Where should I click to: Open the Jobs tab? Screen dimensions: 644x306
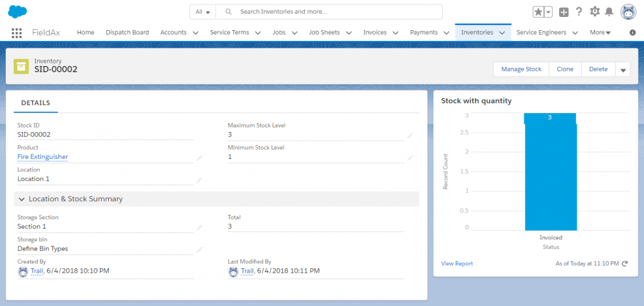(x=279, y=33)
